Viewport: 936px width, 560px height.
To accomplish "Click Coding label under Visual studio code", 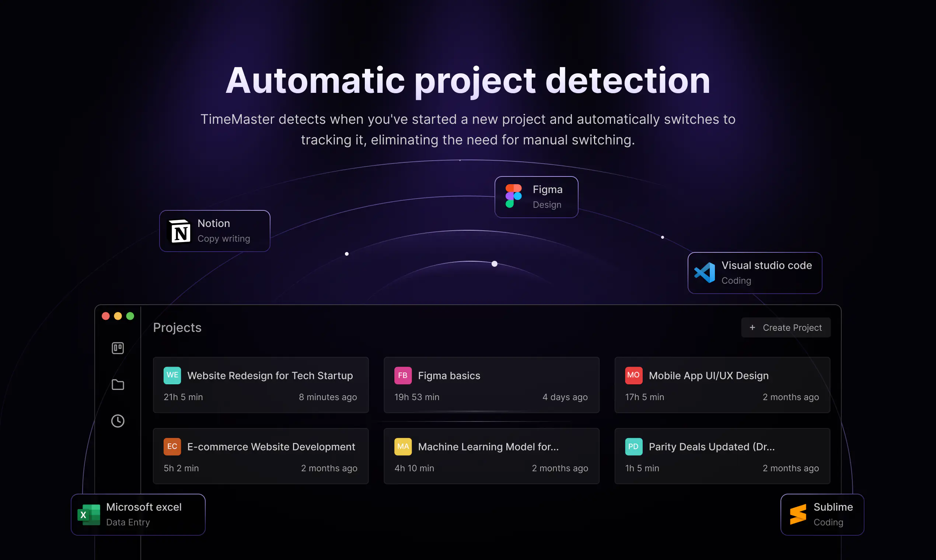I will click(736, 281).
